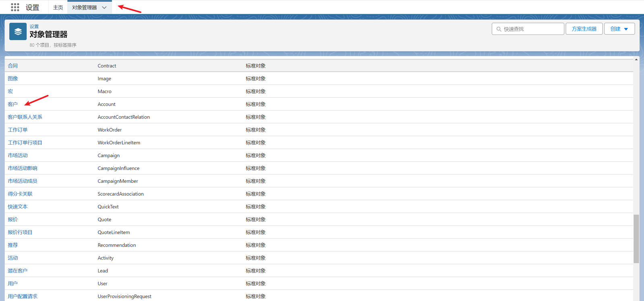Open the App Launcher grid icon
Viewport: 644px width, 301px height.
tap(15, 7)
